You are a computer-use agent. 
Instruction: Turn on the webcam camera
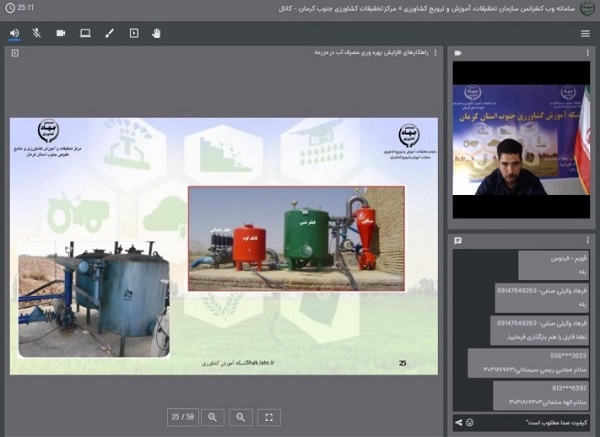click(61, 33)
